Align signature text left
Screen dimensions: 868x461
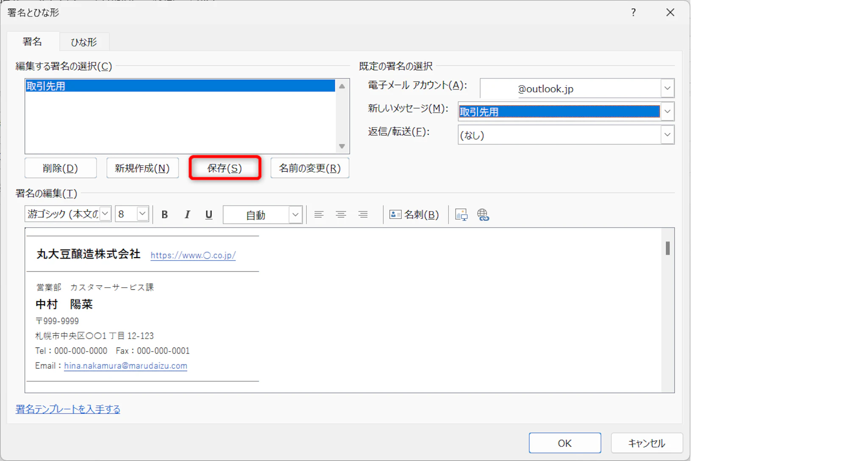click(x=319, y=215)
